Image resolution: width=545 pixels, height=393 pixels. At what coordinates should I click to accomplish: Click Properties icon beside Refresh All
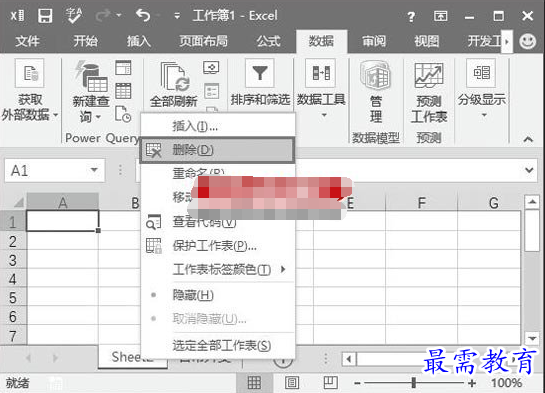211,91
